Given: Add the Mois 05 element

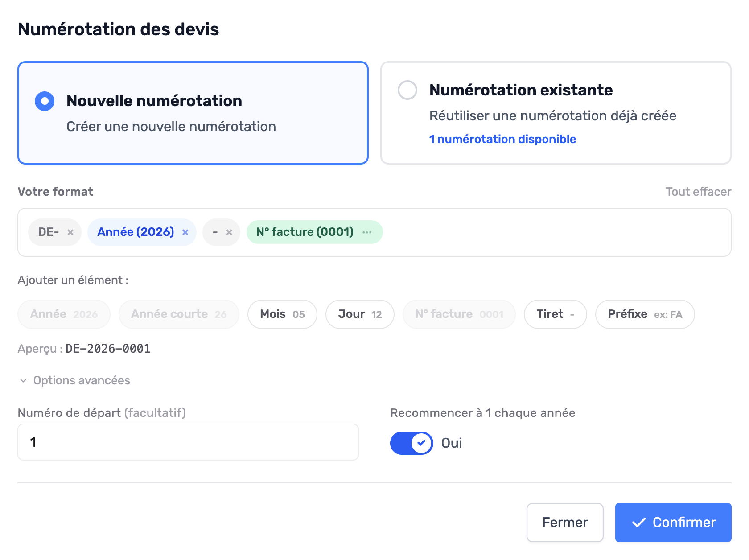Looking at the screenshot, I should point(282,314).
